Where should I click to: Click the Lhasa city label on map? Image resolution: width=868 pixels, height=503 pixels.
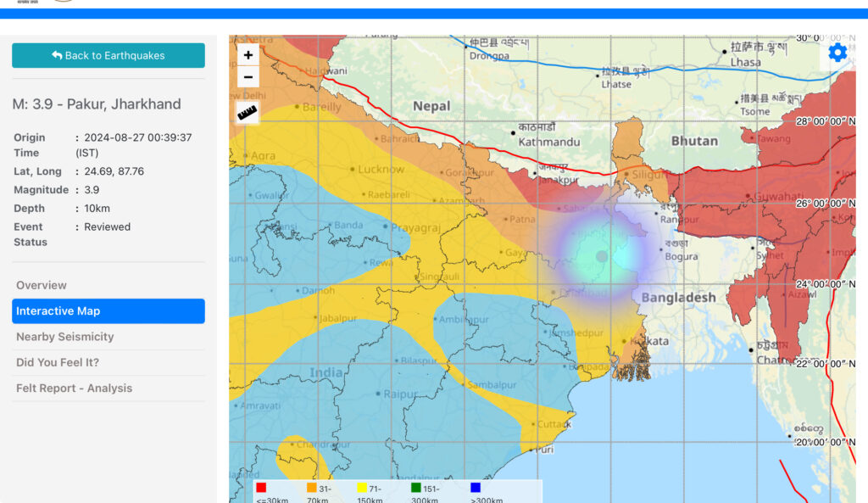point(746,62)
